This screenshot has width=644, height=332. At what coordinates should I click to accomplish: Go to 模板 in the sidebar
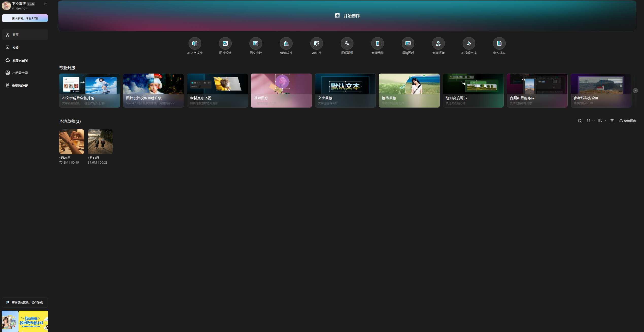coord(15,47)
